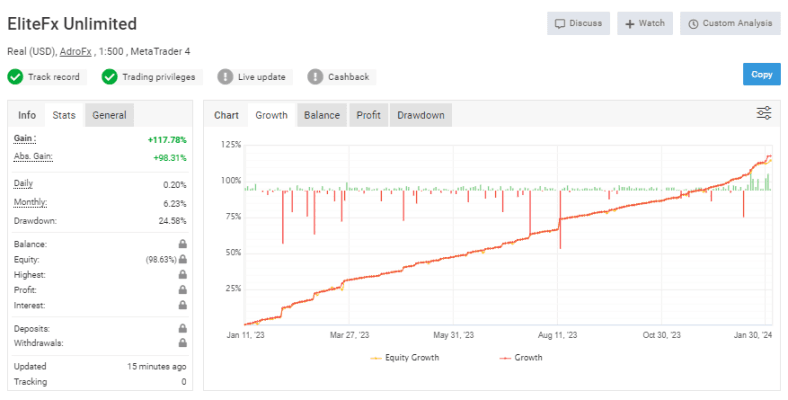Click the Track record green checkmark icon
Screen dimensions: 788x400
[x=15, y=77]
